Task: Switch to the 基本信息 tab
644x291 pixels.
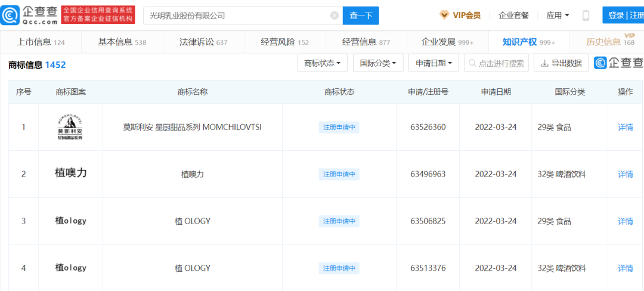Action: tap(122, 42)
